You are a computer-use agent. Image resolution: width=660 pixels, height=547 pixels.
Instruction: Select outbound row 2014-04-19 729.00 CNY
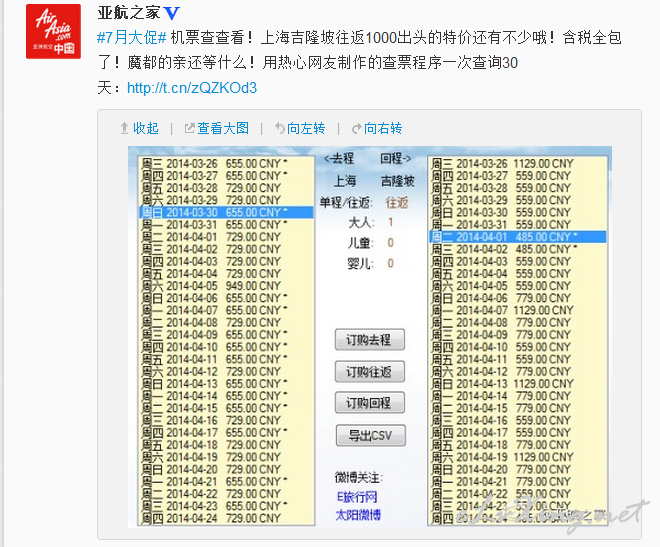(x=226, y=457)
